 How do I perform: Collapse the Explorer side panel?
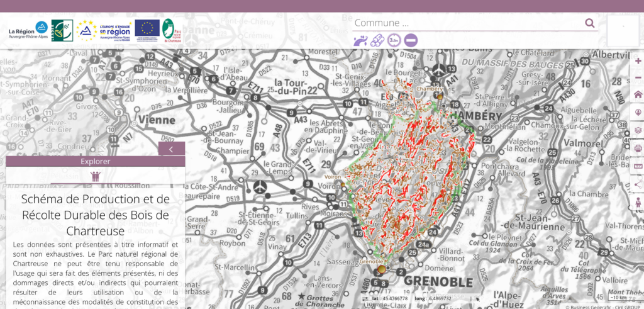click(x=172, y=149)
